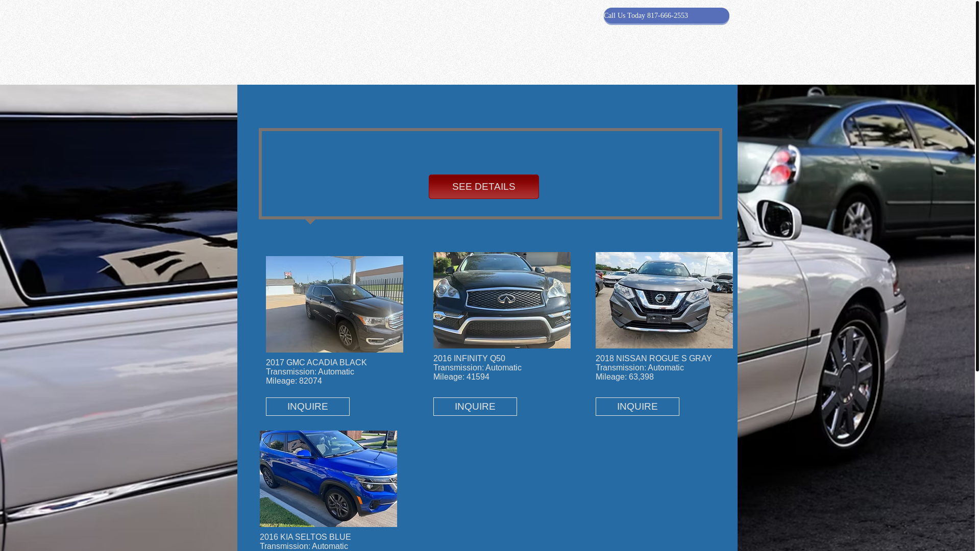Viewport: 980px width, 551px height.
Task: Click the Mileage: 82074 text
Action: click(x=294, y=381)
